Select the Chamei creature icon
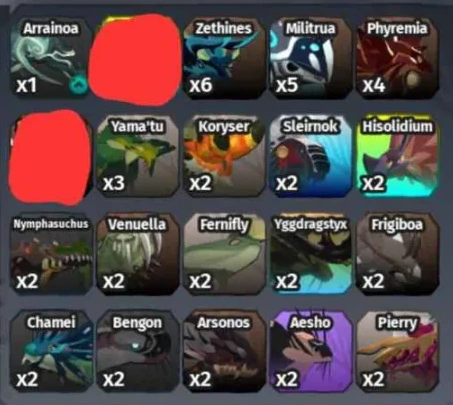The image size is (453, 405). click(51, 351)
